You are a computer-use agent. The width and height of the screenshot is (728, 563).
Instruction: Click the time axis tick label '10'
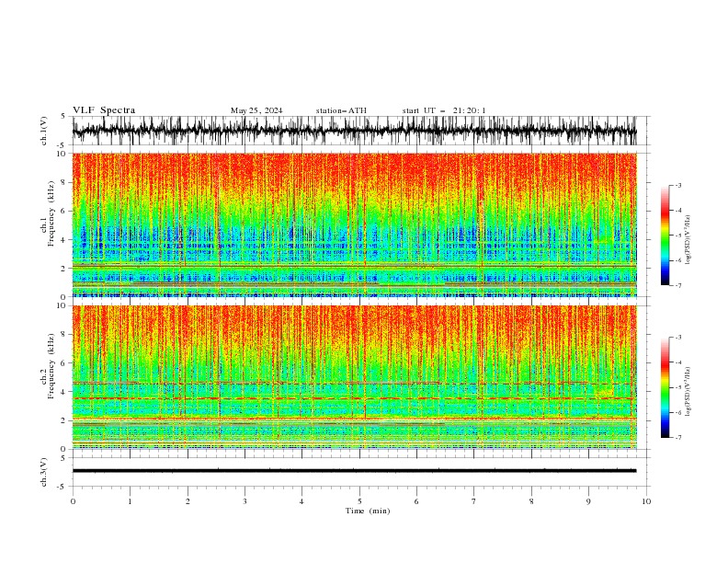point(646,501)
